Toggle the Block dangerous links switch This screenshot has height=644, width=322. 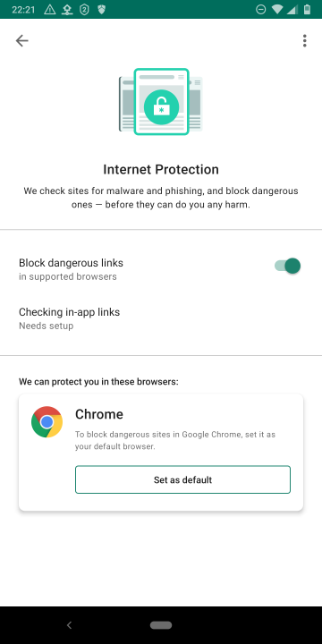tap(287, 266)
